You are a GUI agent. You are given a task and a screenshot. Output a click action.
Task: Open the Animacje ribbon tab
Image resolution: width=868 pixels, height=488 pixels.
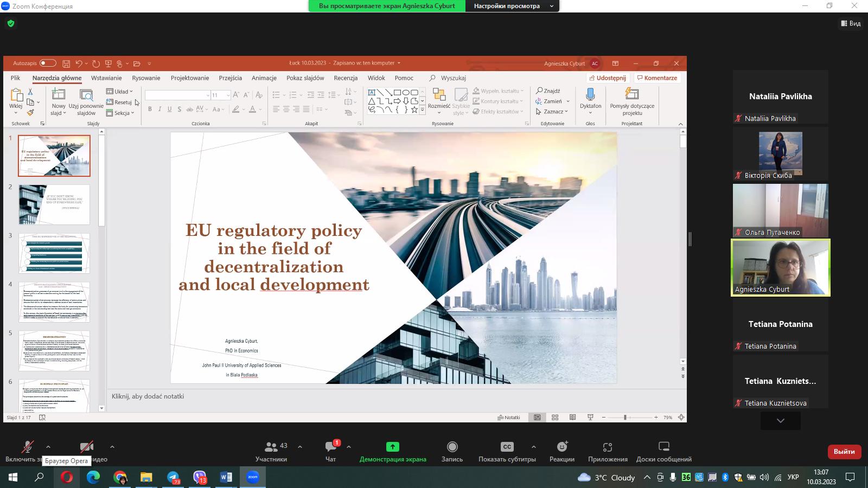tap(264, 78)
